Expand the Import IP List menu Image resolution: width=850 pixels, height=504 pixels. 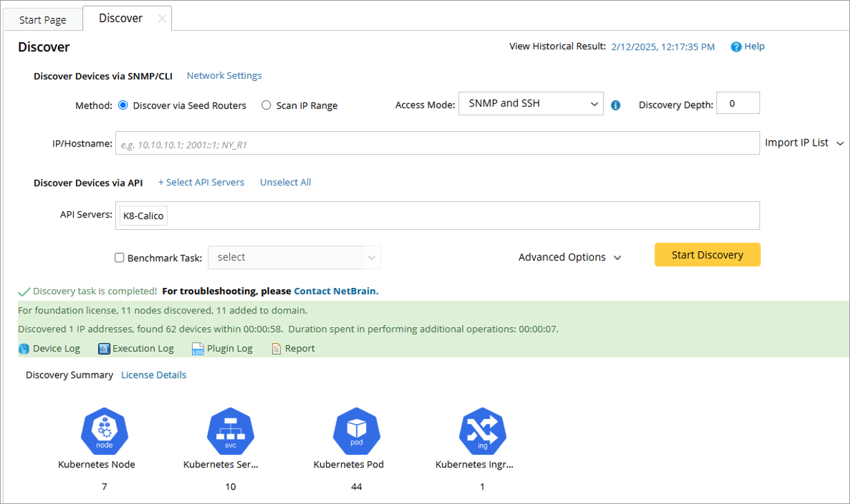[x=804, y=143]
